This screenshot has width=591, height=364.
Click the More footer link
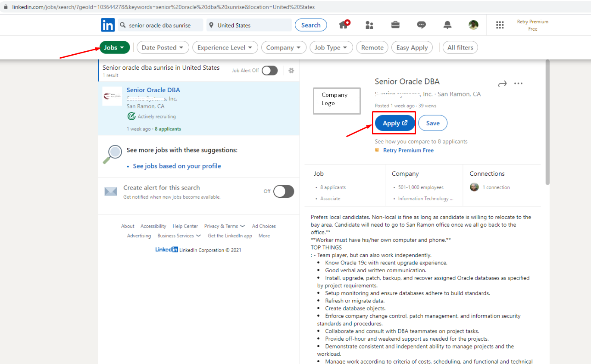coord(264,236)
